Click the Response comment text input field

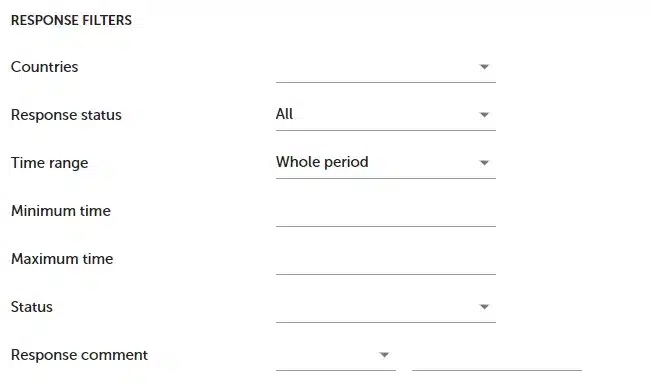[497, 355]
